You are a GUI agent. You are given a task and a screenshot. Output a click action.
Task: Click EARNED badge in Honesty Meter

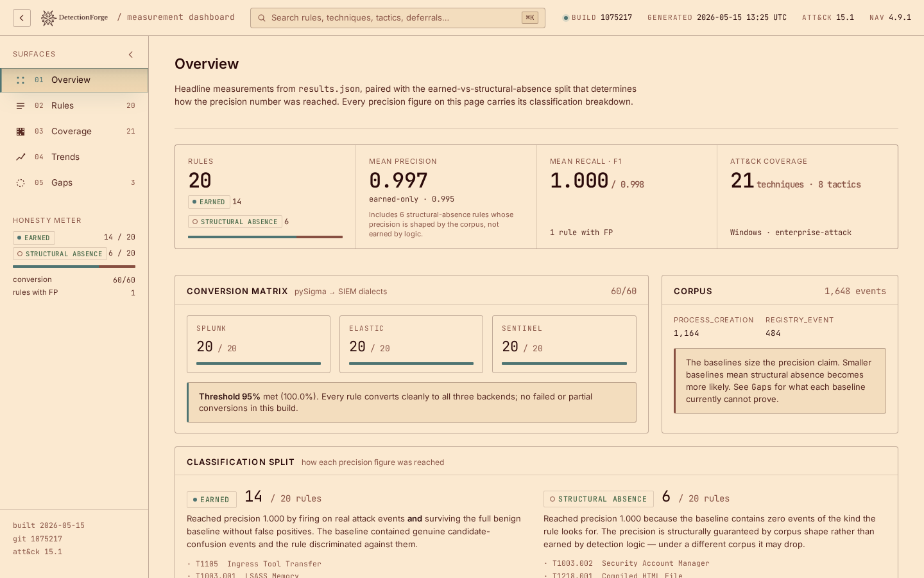coord(34,238)
